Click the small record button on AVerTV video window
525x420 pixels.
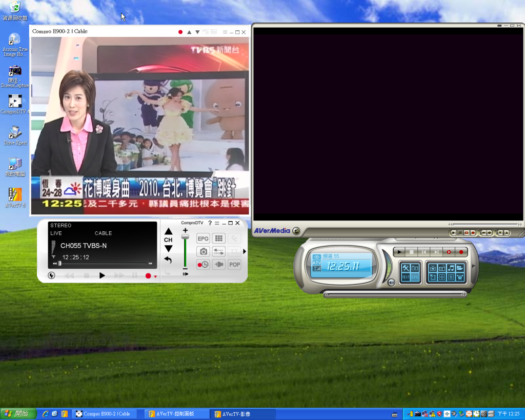click(x=473, y=233)
